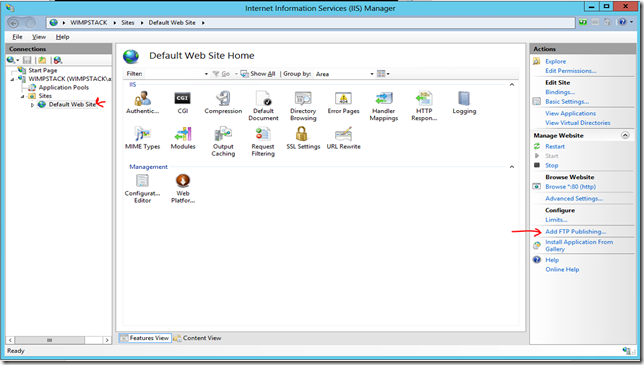Click View Virtual Directories link
This screenshot has height=365, width=644.
(x=577, y=123)
